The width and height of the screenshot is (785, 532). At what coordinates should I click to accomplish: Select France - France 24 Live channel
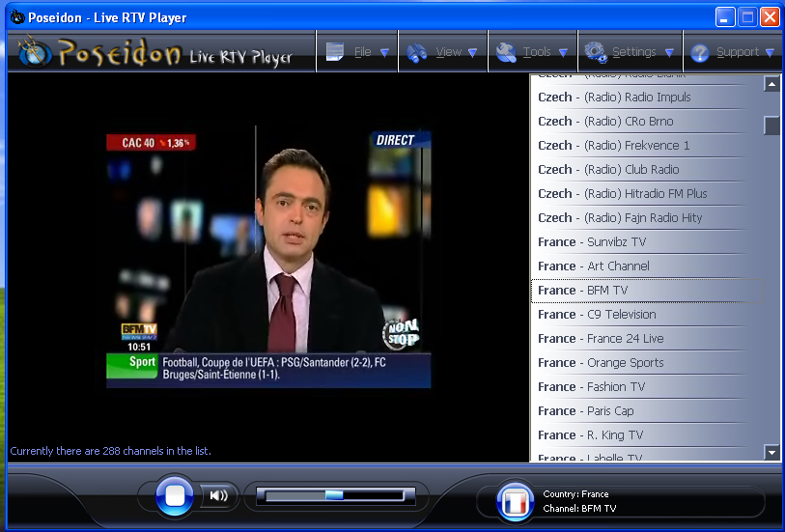[x=646, y=338]
